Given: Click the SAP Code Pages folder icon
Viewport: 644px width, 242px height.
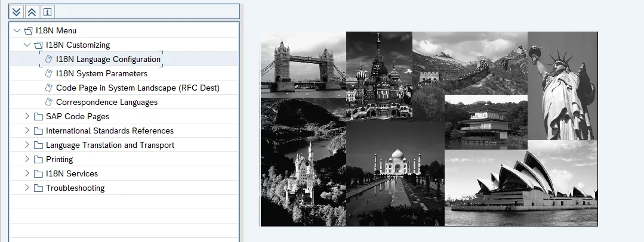Looking at the screenshot, I should [x=38, y=116].
